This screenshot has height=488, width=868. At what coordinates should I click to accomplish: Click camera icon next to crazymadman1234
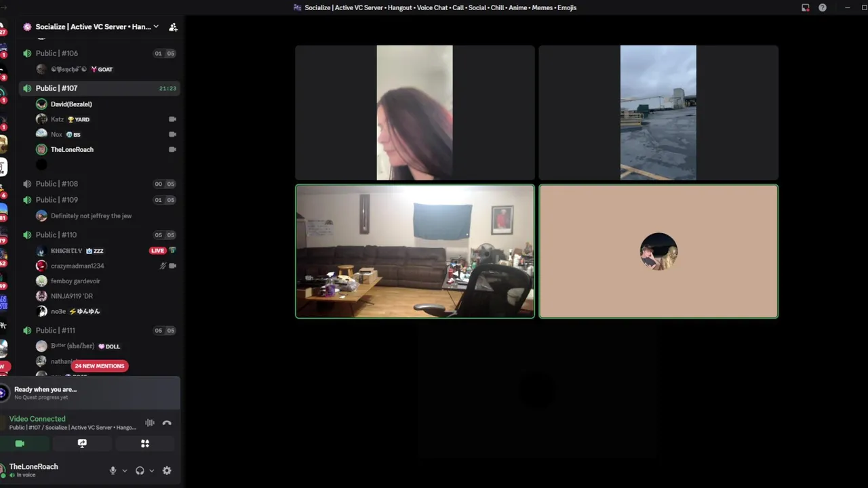172,266
